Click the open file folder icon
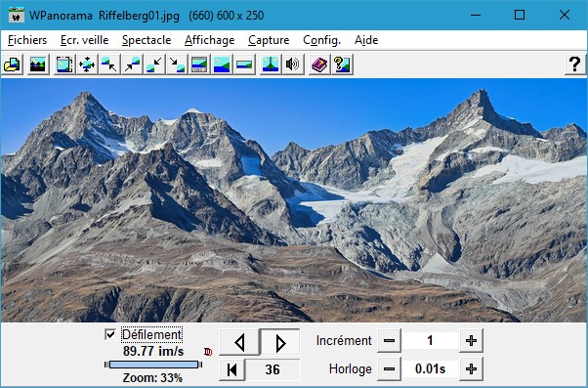The image size is (588, 388). click(x=13, y=65)
